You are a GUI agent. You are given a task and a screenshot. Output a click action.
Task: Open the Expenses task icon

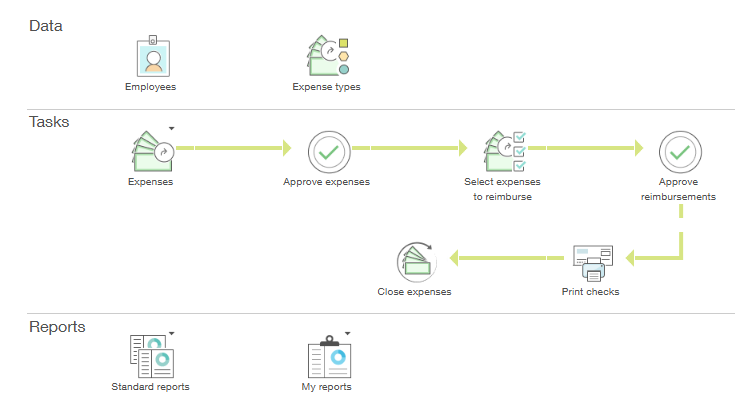[153, 151]
